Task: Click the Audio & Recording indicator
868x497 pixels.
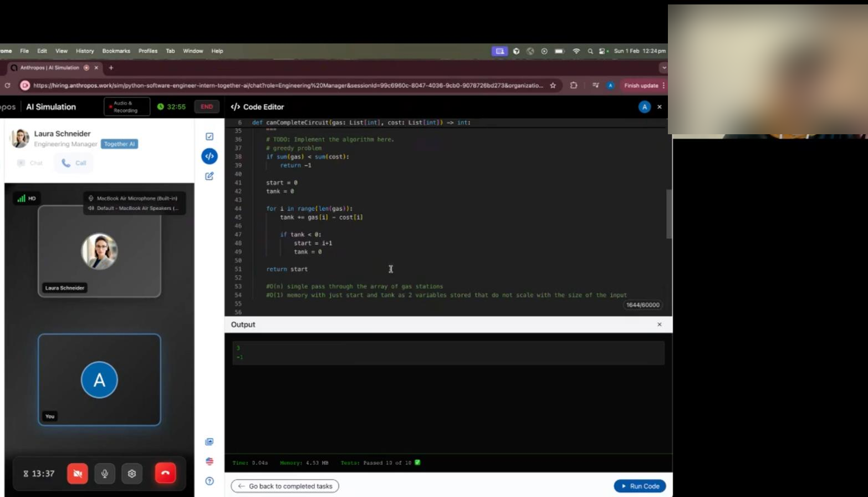Action: point(127,106)
